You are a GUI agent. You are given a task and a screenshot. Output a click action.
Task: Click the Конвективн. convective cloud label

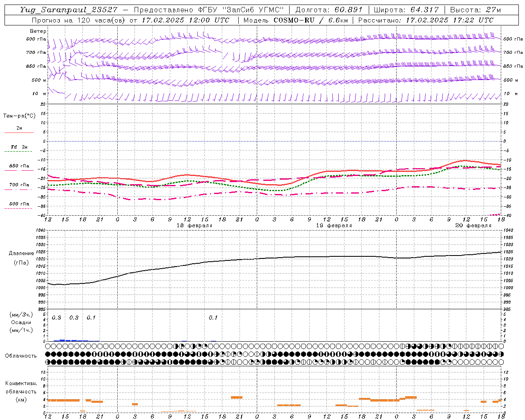coord(21,383)
